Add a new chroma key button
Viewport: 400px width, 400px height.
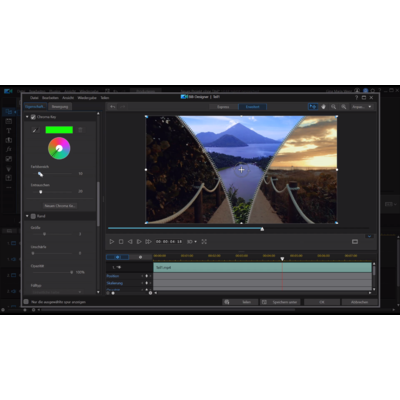[60, 206]
